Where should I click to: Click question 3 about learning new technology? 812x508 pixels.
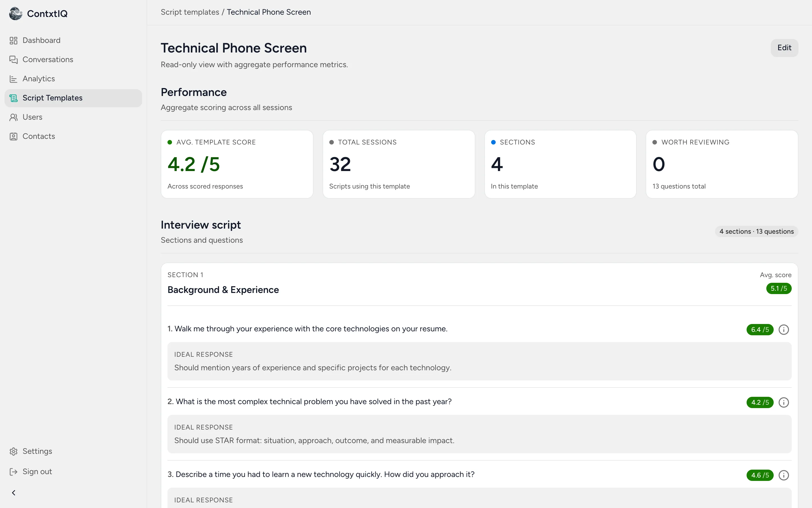[321, 475]
